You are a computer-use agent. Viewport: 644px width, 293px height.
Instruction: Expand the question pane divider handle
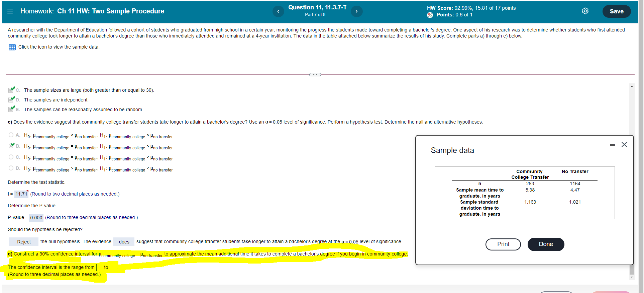pos(315,75)
